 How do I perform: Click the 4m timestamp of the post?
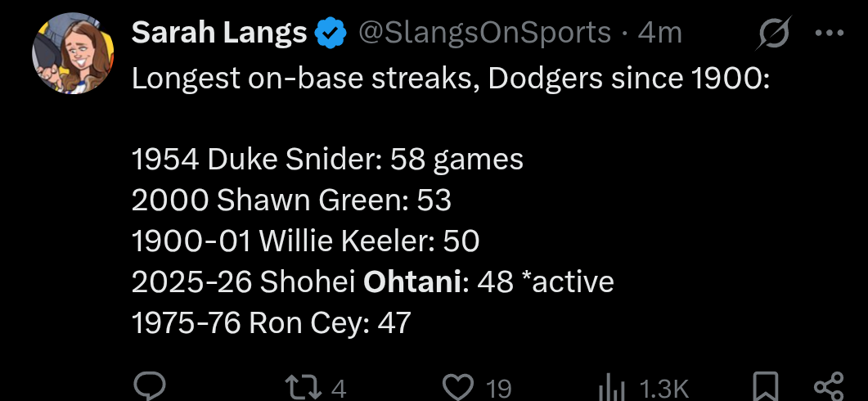659,33
